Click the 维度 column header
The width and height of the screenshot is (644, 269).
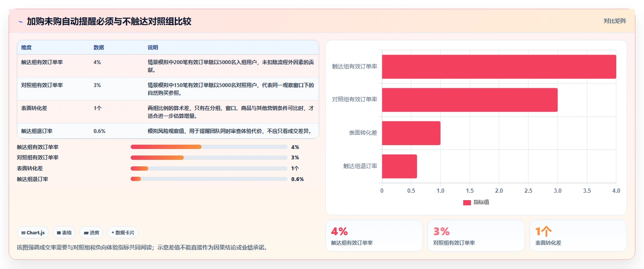click(26, 48)
